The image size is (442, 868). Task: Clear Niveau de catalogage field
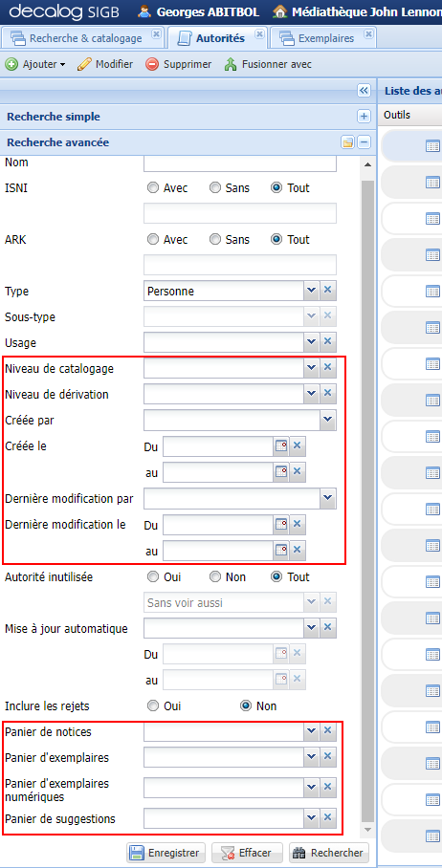coord(328,368)
